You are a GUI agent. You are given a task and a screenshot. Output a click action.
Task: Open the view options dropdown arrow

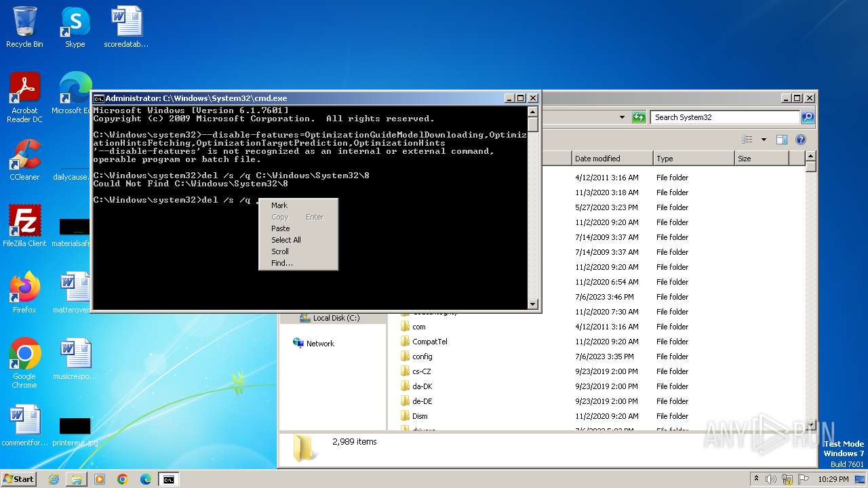(x=764, y=140)
